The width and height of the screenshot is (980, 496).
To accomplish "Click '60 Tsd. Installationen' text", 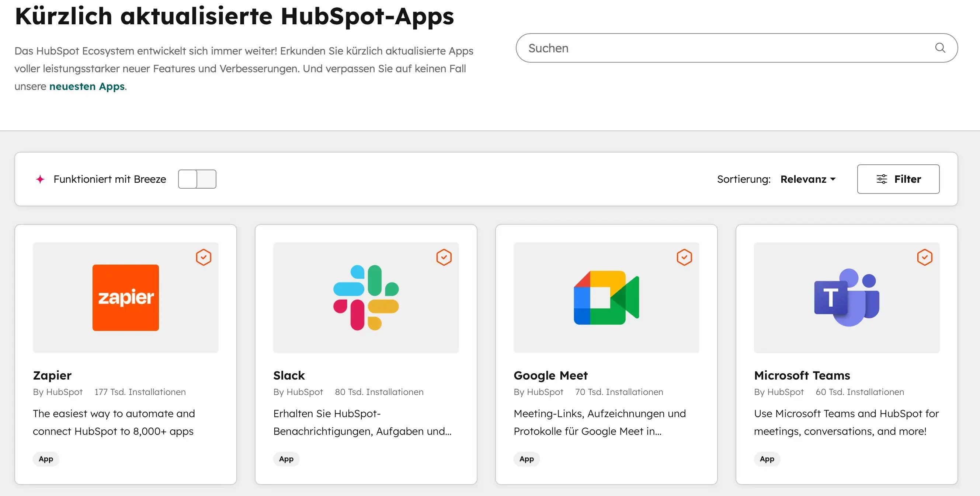I will point(860,392).
